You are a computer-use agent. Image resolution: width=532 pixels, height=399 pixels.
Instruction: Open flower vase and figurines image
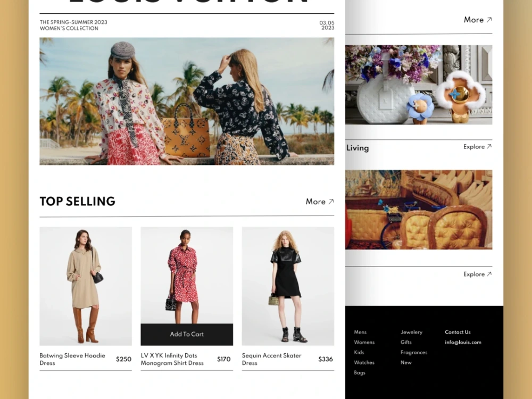[x=419, y=85]
